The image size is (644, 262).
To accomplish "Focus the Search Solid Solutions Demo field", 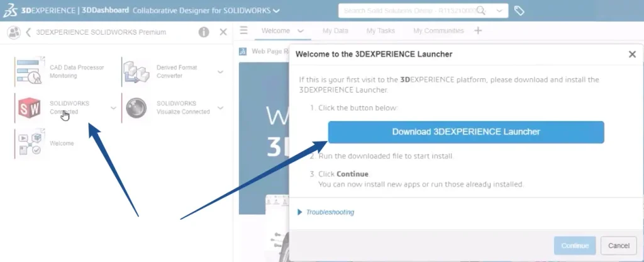I will 423,11.
